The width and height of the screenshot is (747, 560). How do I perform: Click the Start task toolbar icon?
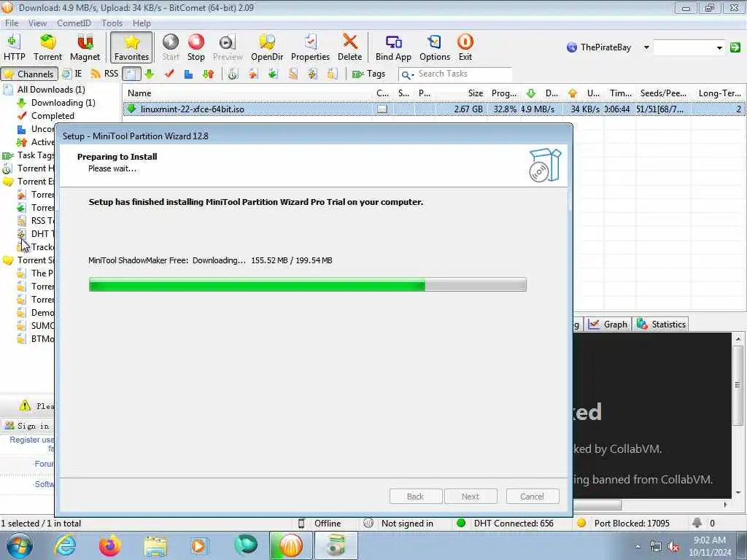click(x=171, y=47)
